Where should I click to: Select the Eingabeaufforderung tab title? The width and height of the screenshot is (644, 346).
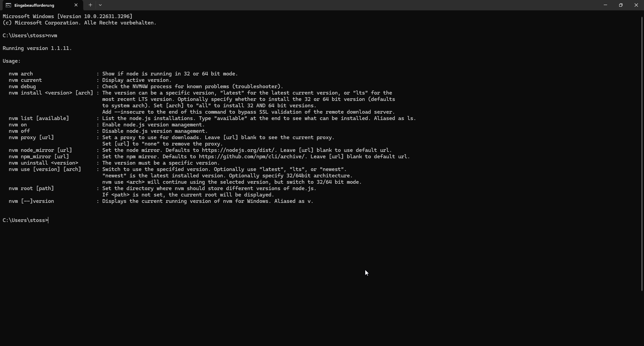pyautogui.click(x=34, y=5)
